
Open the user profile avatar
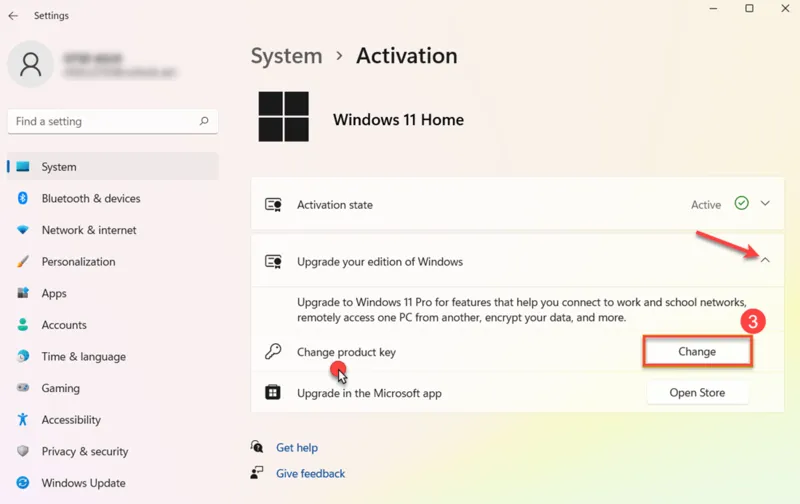pos(31,64)
